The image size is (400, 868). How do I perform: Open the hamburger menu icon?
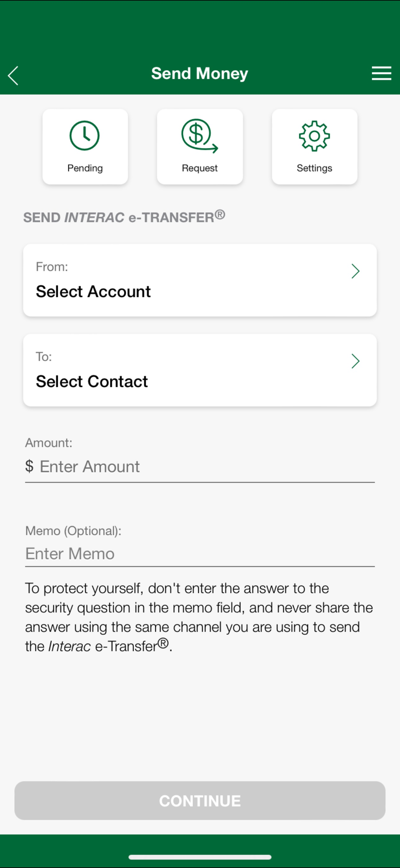[381, 73]
